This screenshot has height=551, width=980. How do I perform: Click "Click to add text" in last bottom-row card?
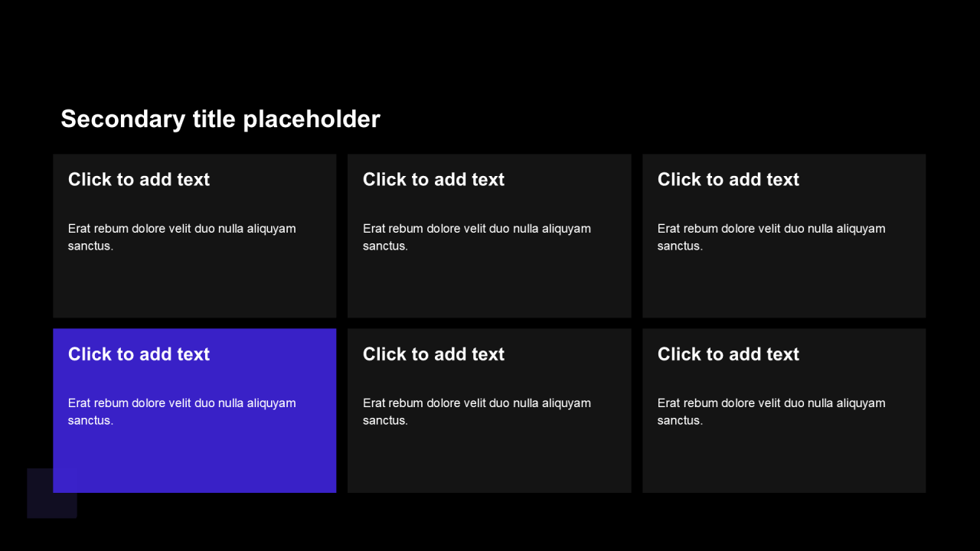(728, 354)
